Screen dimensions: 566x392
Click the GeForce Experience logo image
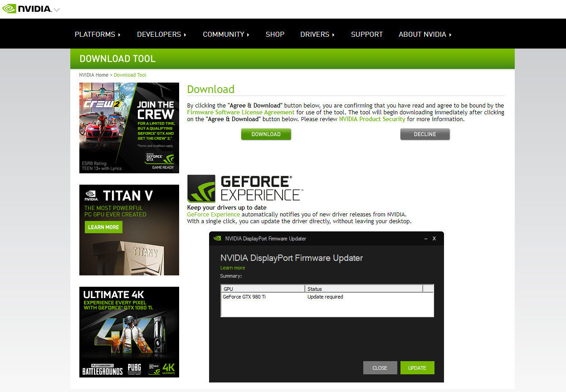(245, 189)
